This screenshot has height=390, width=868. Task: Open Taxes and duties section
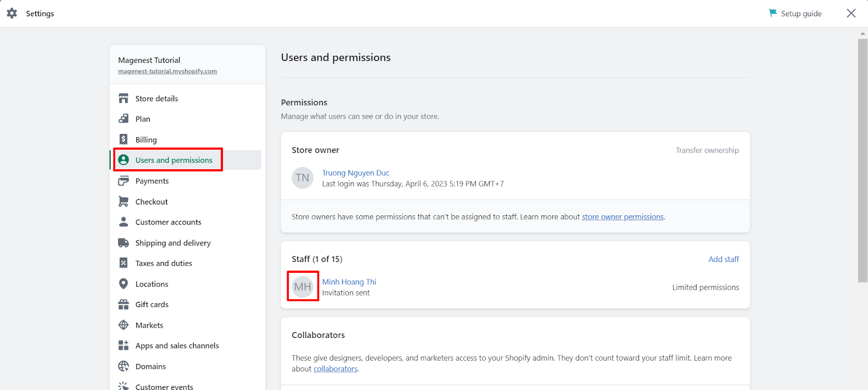[163, 263]
